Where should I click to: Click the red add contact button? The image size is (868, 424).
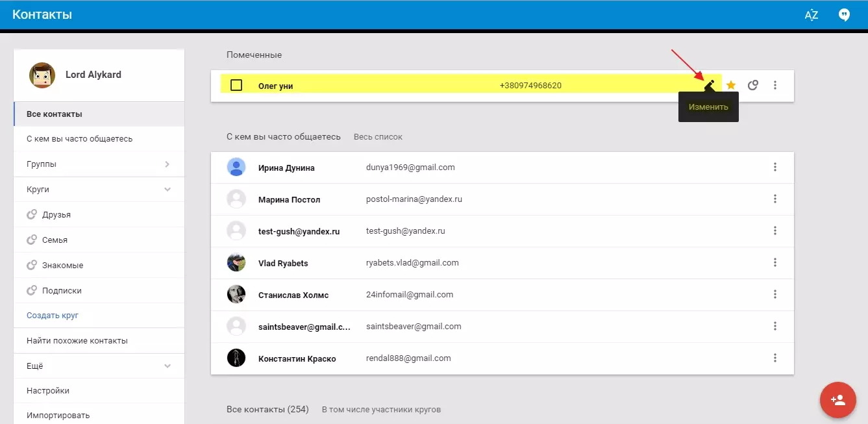point(837,399)
